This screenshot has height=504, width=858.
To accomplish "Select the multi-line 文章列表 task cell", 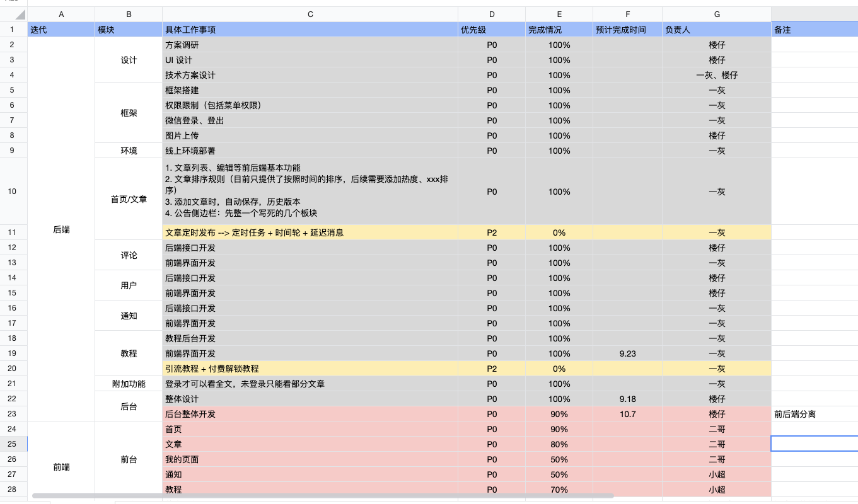I will [310, 192].
